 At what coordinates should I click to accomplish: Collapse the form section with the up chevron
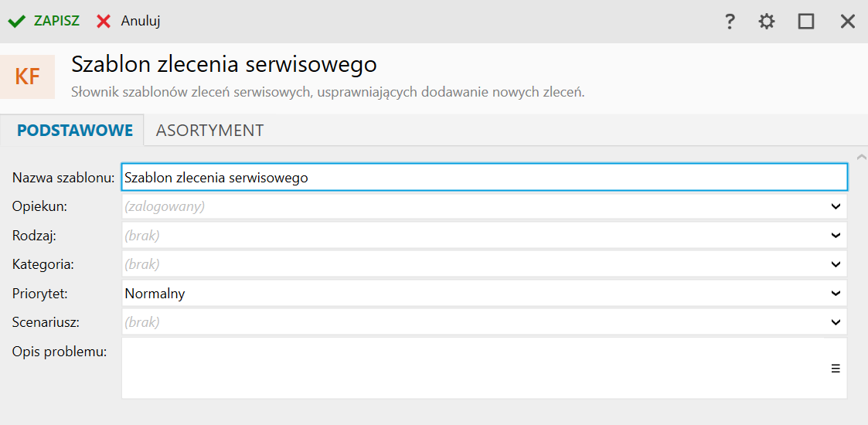click(x=862, y=157)
